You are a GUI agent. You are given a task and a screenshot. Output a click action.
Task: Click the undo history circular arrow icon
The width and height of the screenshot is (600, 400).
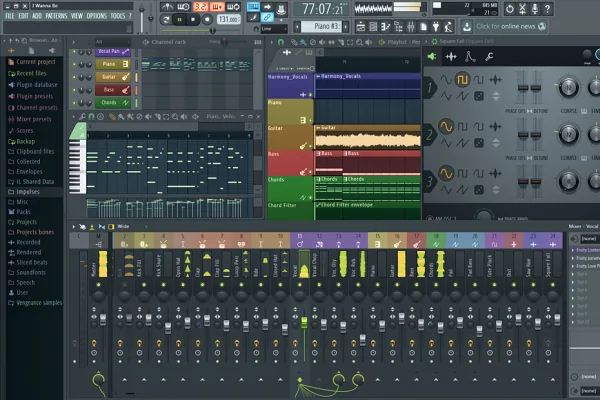[510, 8]
